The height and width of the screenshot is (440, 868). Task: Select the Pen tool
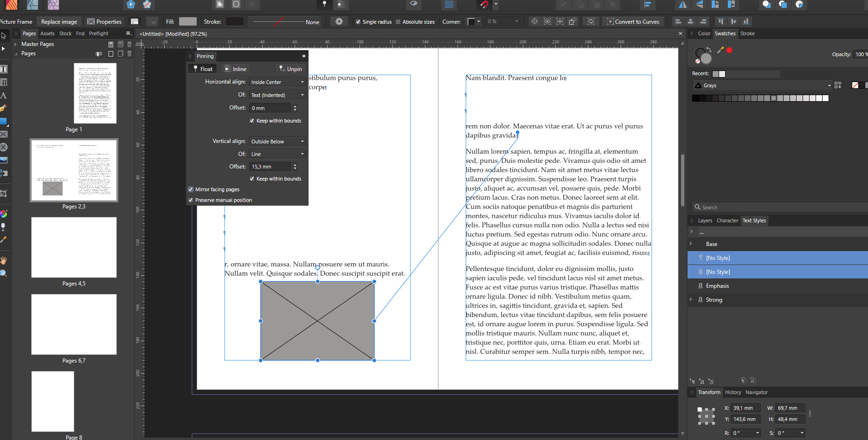(x=3, y=108)
